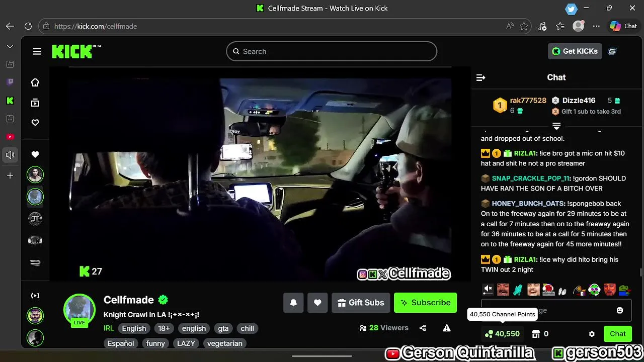This screenshot has height=362, width=644.
Task: Open rak777528 top gifter profile
Action: pos(528,101)
